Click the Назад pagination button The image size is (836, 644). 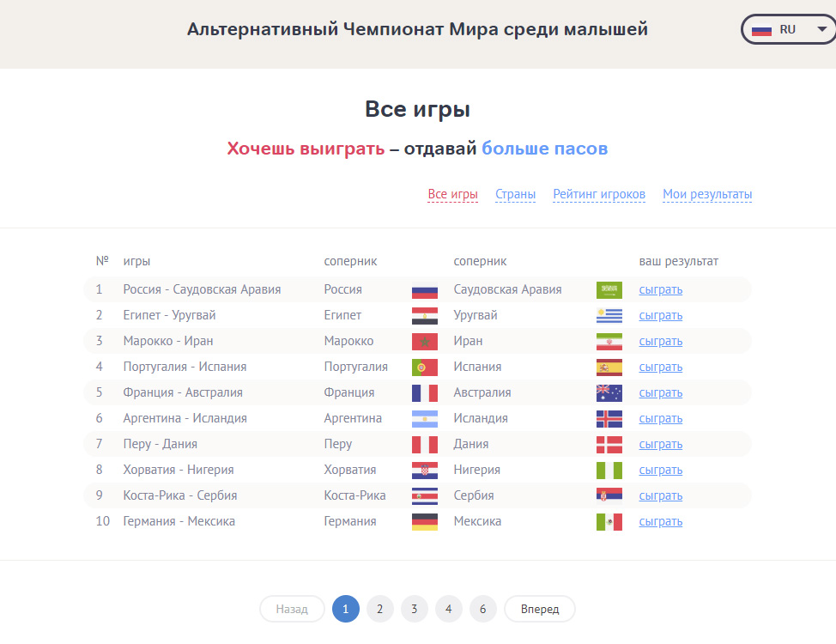pyautogui.click(x=292, y=609)
